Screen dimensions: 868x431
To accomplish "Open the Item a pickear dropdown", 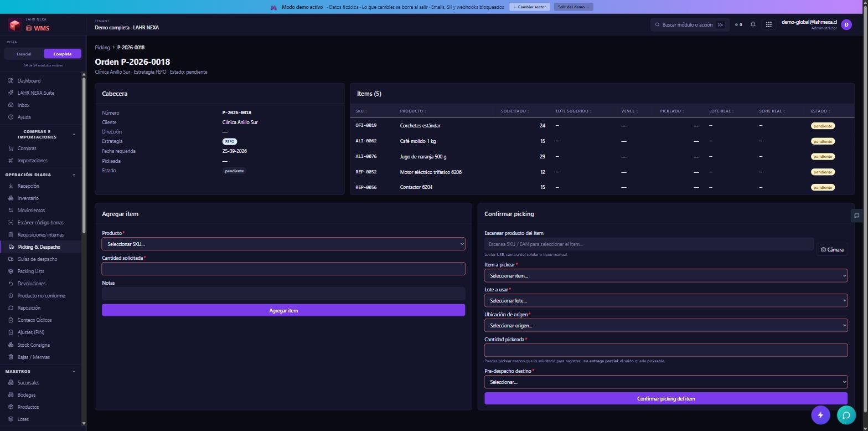I will pos(666,275).
